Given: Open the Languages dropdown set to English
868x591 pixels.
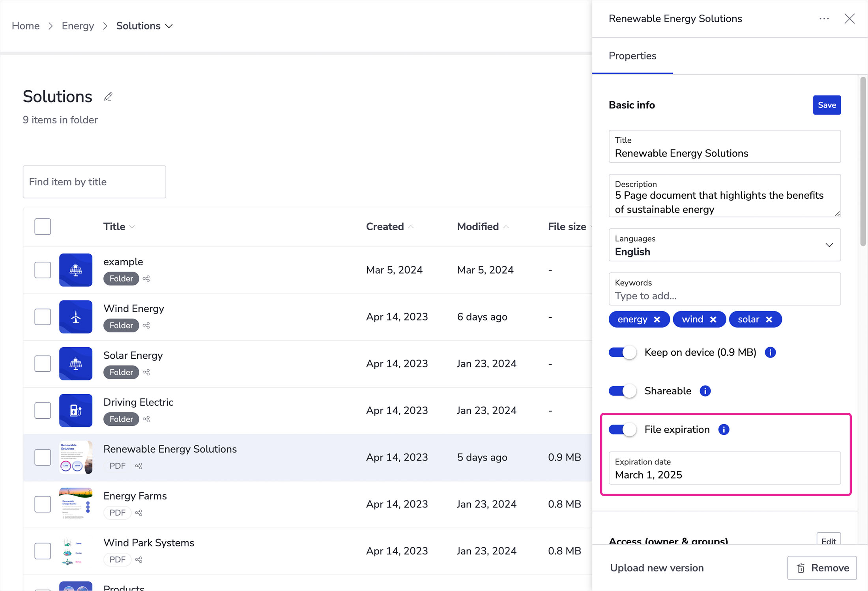Looking at the screenshot, I should [724, 245].
